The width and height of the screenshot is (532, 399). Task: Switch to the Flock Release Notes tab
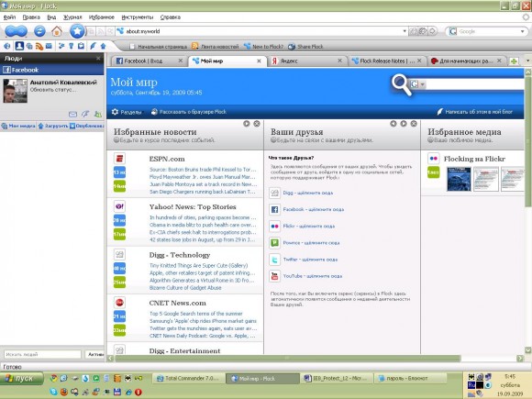(387, 61)
